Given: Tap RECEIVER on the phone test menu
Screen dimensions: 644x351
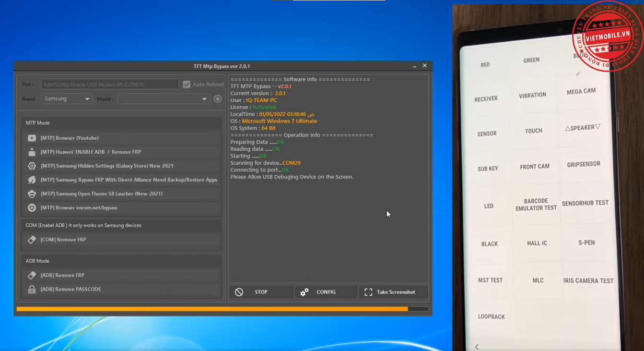Looking at the screenshot, I should 486,99.
